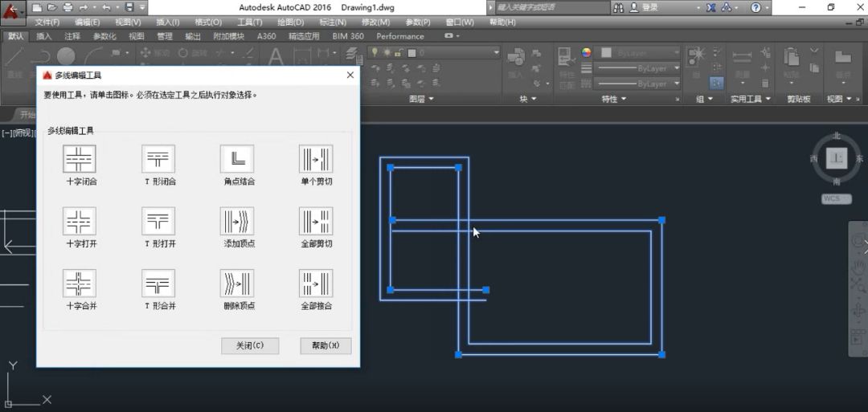Image resolution: width=868 pixels, height=412 pixels.
Task: Open the color wheel in 特性 panel
Action: point(586,52)
